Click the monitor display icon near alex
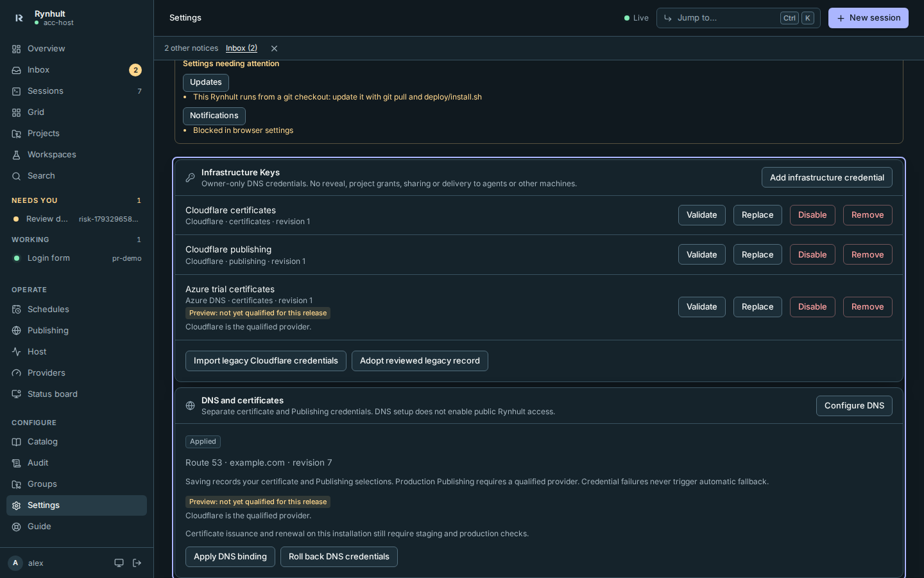This screenshot has height=578, width=924. 119,563
